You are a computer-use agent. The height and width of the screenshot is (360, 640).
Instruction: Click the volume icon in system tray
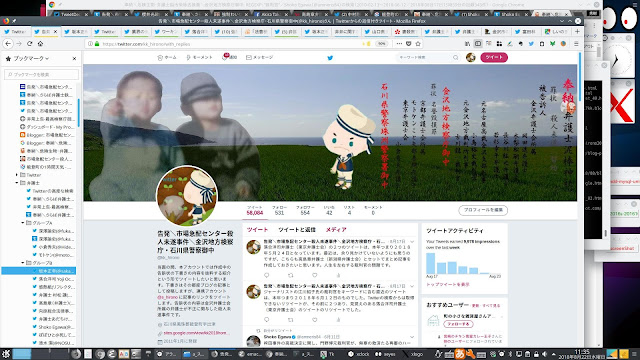[x=544, y=354]
